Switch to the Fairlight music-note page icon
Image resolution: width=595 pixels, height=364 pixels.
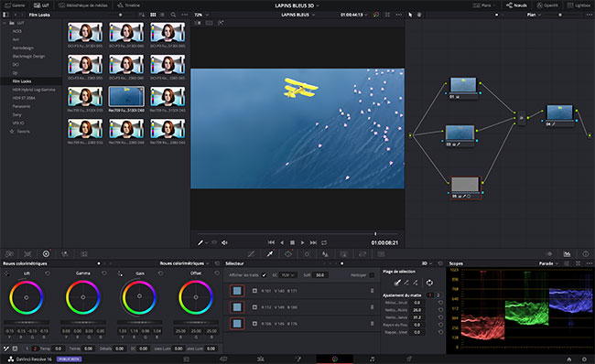372,359
